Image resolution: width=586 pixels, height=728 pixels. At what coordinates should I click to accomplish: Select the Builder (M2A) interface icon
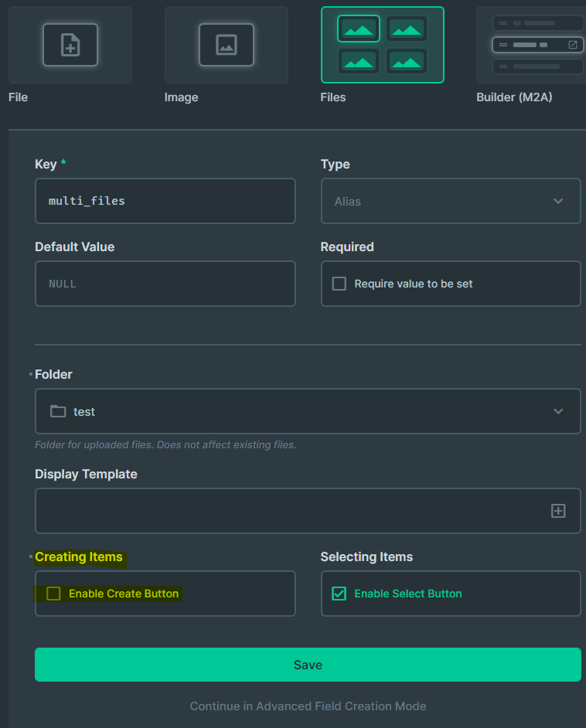pos(531,45)
